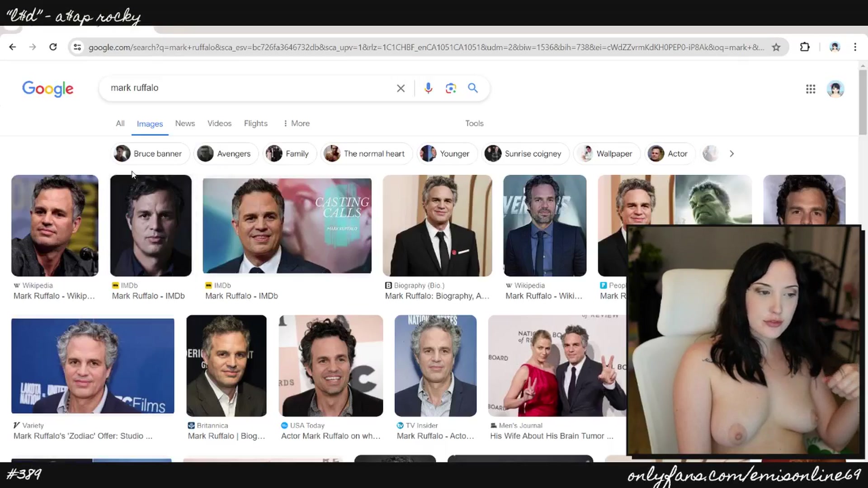Viewport: 868px width, 488px height.
Task: Open the Britannica image result thumbnail
Action: 226,366
